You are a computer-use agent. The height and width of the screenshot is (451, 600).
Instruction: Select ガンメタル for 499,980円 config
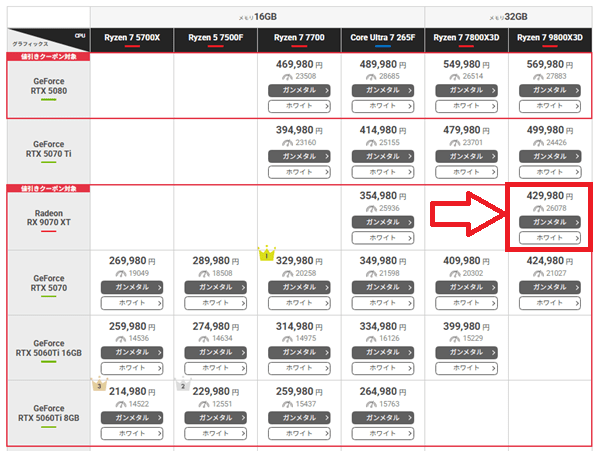click(x=549, y=156)
